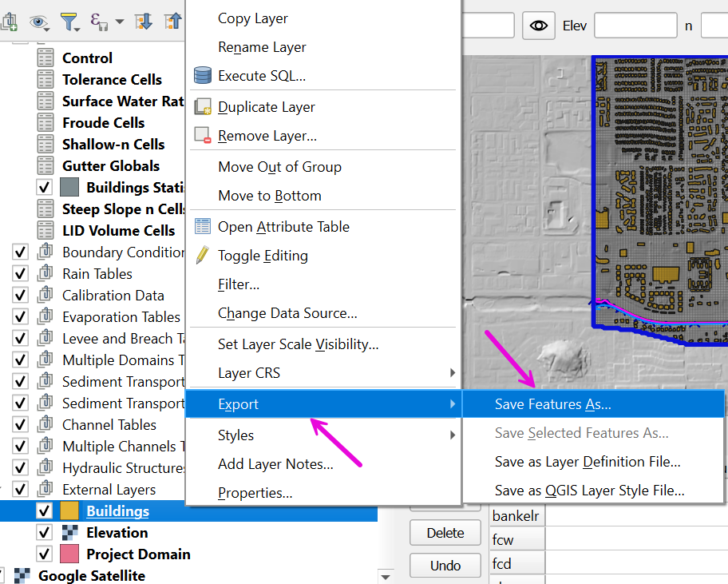728x584 pixels.
Task: Disable the Rain Tables group checkbox
Action: tap(21, 274)
